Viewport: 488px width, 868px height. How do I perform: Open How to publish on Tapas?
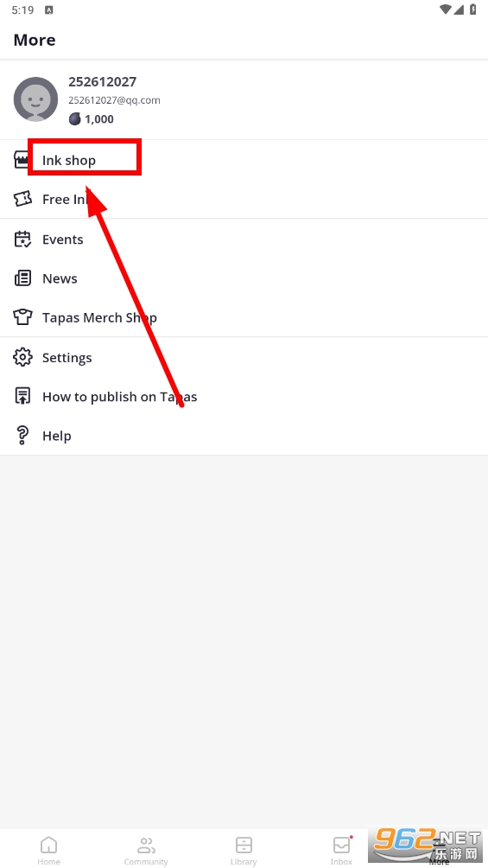coord(244,396)
